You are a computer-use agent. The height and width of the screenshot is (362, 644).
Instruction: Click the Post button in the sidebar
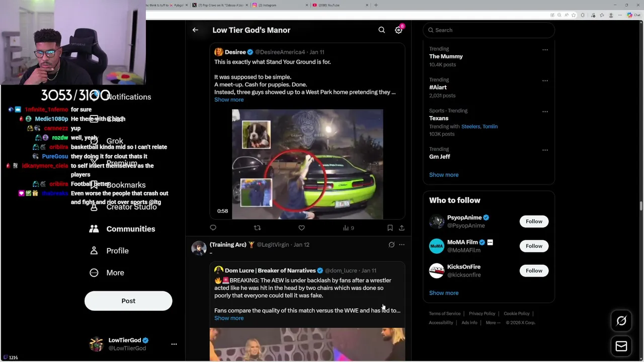(128, 301)
